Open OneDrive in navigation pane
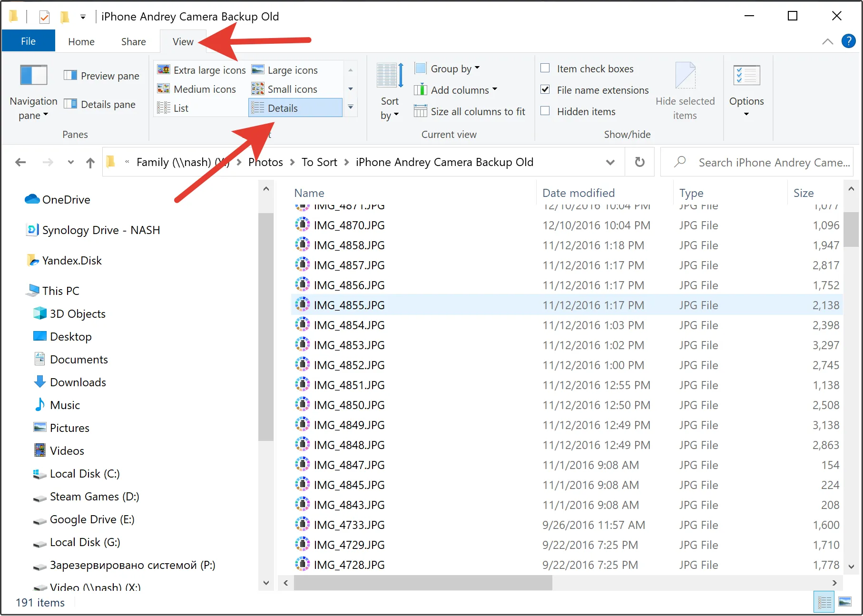The height and width of the screenshot is (616, 863). coord(57,199)
